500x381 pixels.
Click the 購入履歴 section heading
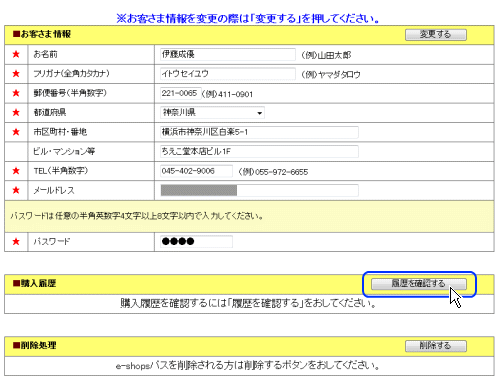click(34, 283)
